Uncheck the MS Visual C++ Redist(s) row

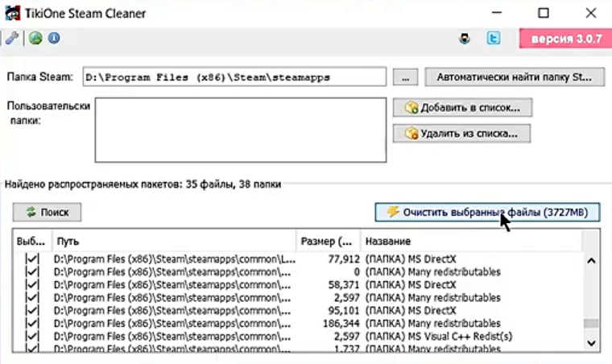[32, 337]
